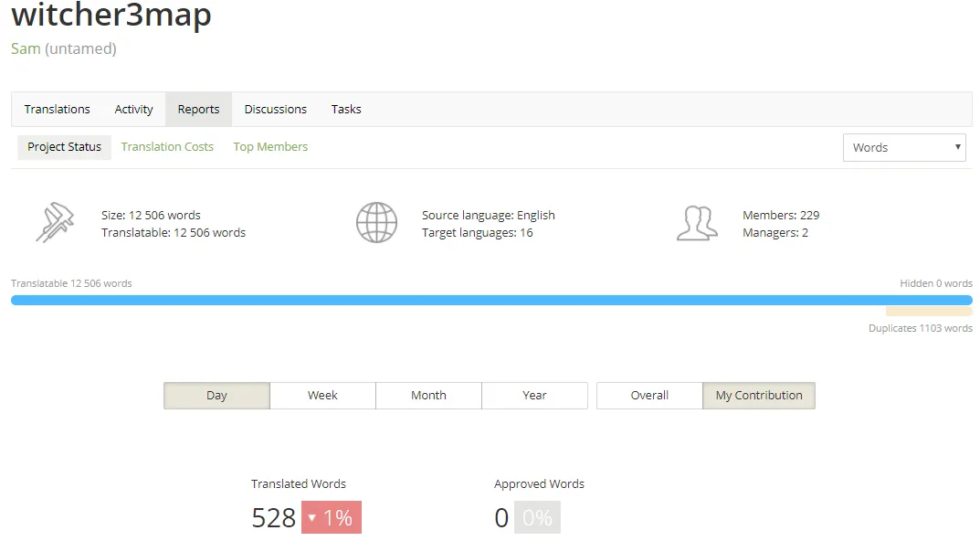The image size is (980, 541).
Task: Click the 'Source language: English' text
Action: click(488, 215)
